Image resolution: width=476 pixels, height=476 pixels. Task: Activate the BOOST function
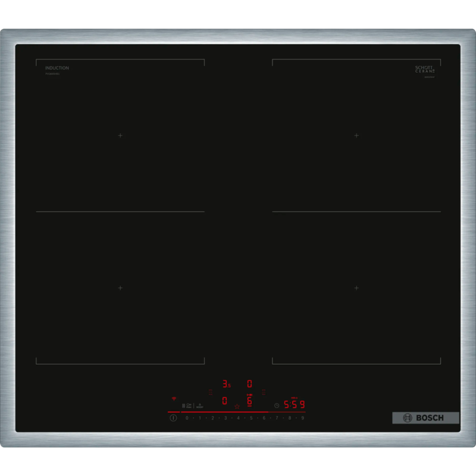[x=200, y=406]
